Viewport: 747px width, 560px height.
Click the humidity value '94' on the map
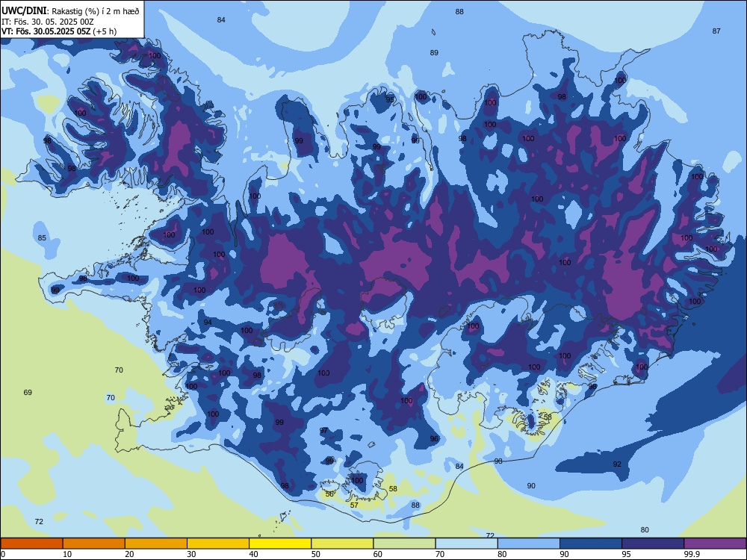[208, 323]
